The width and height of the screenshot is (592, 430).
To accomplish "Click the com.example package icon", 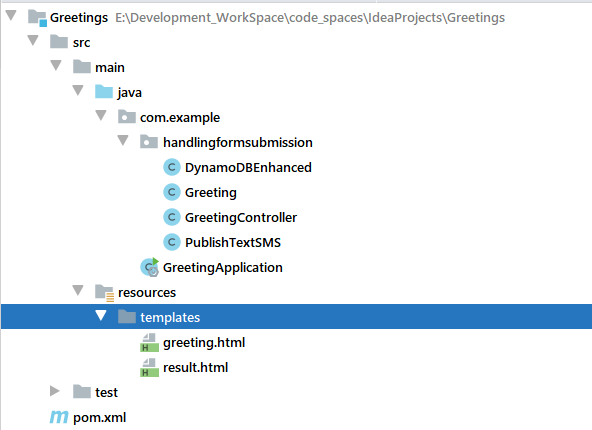I will tap(126, 117).
